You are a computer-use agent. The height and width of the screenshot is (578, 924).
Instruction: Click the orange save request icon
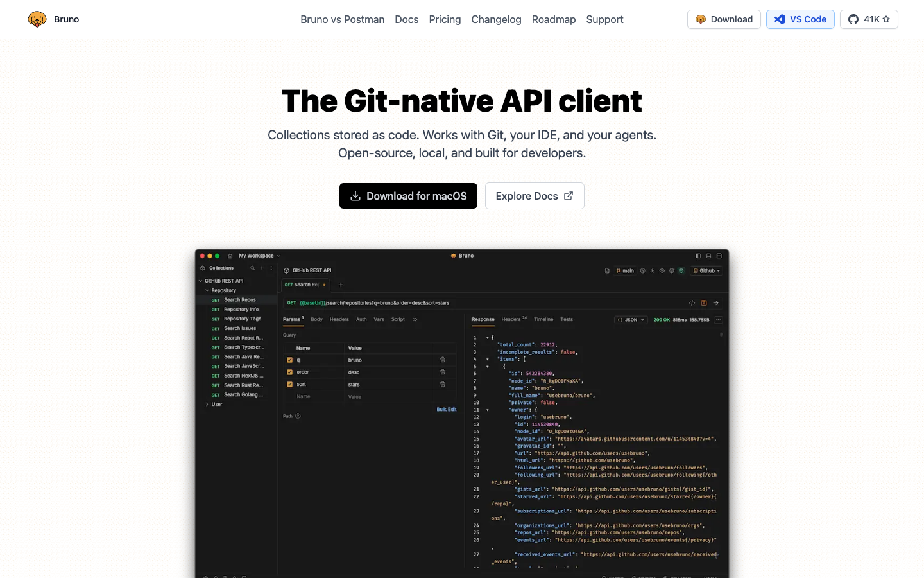(704, 303)
